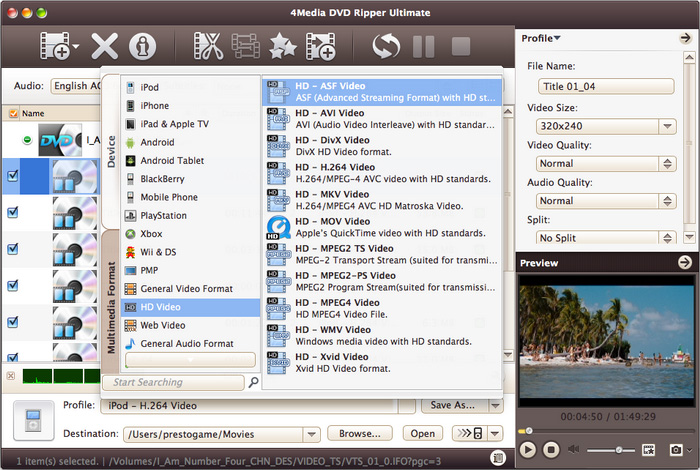Toggle the check-all box beside Name header

13,114
